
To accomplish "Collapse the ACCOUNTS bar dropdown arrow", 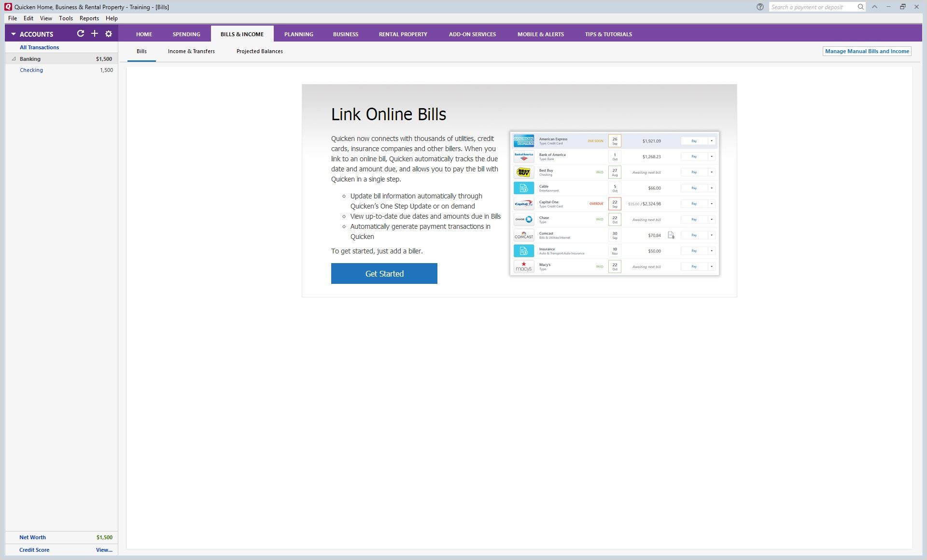I will coord(14,34).
